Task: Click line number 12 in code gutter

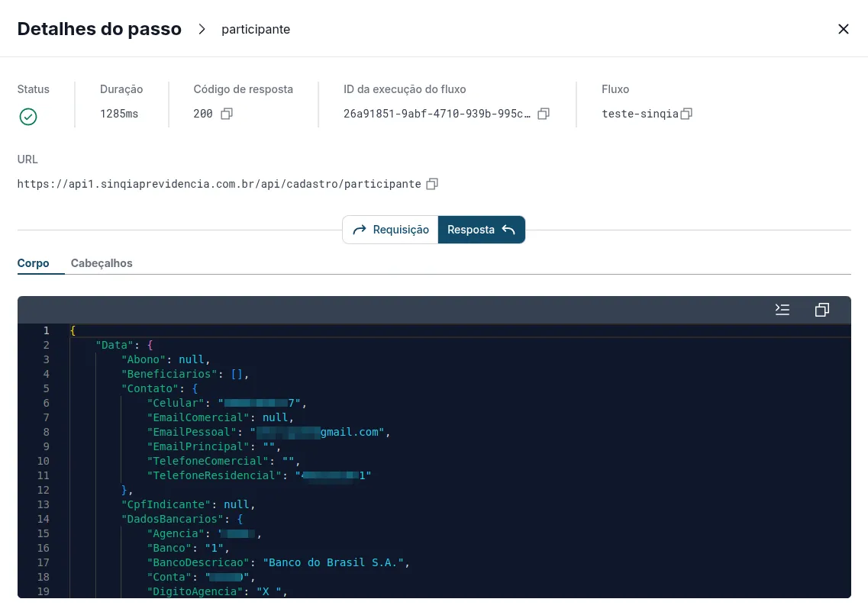Action: pos(44,490)
